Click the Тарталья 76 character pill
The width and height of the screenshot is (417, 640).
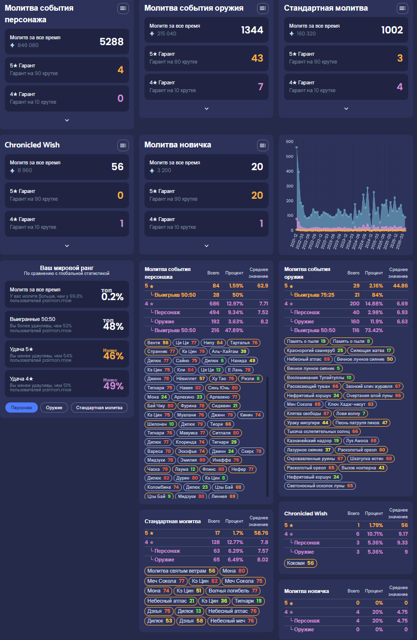point(244,343)
